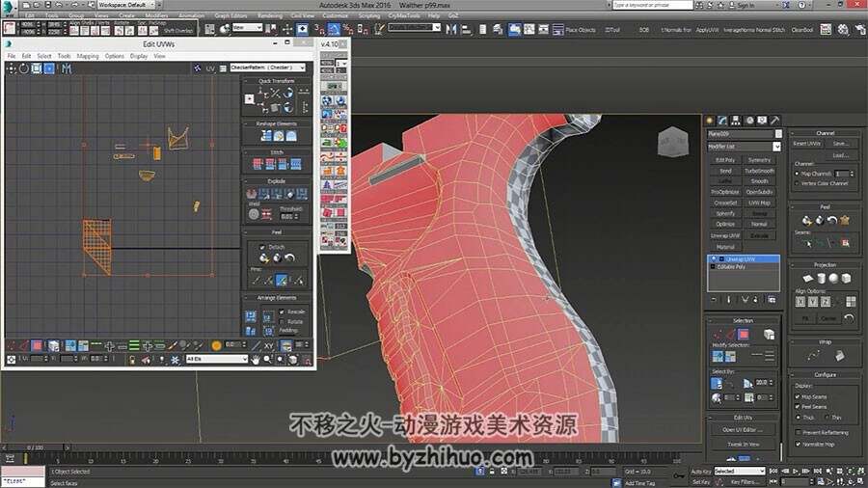Click Quick Peel icon in command panel Peel rollout
Viewport: 868px width, 488px height.
tap(807, 220)
